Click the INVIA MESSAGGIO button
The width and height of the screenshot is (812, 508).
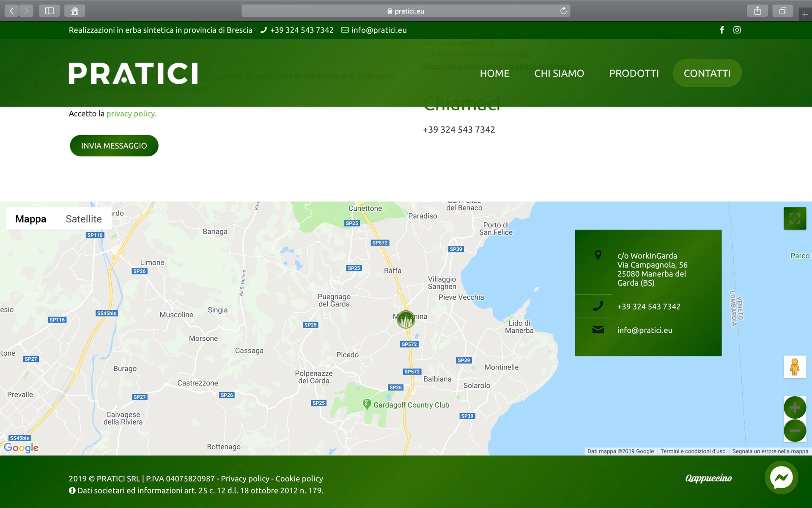click(114, 146)
